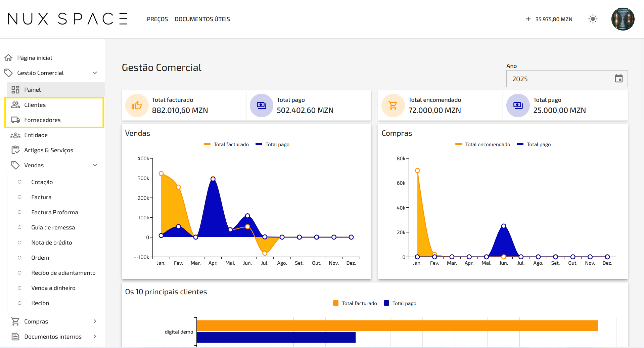Expand the Compras submenu arrow
The height and width of the screenshot is (348, 644).
[x=95, y=321]
